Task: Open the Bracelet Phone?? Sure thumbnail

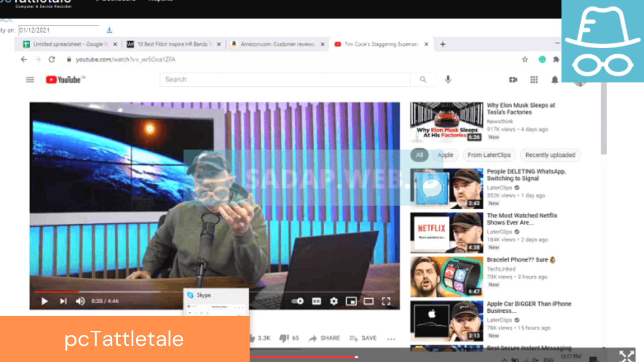Action: [x=447, y=277]
